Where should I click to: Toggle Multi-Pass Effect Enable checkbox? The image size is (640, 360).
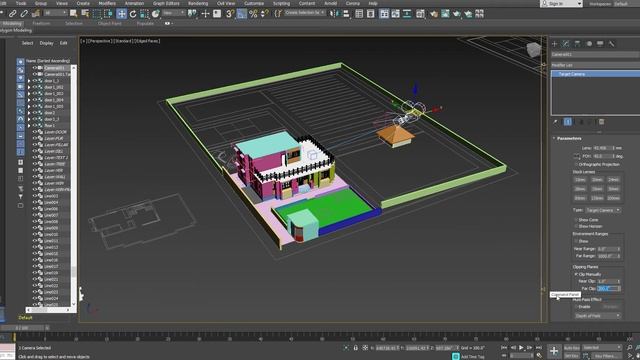click(x=576, y=307)
